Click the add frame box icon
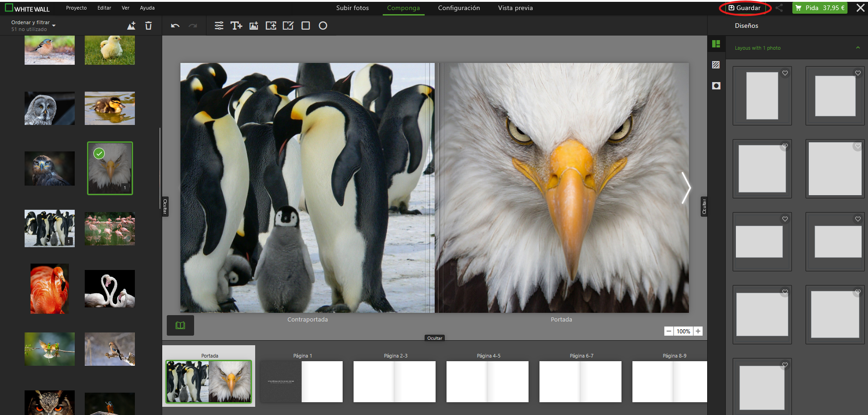 coord(271,26)
